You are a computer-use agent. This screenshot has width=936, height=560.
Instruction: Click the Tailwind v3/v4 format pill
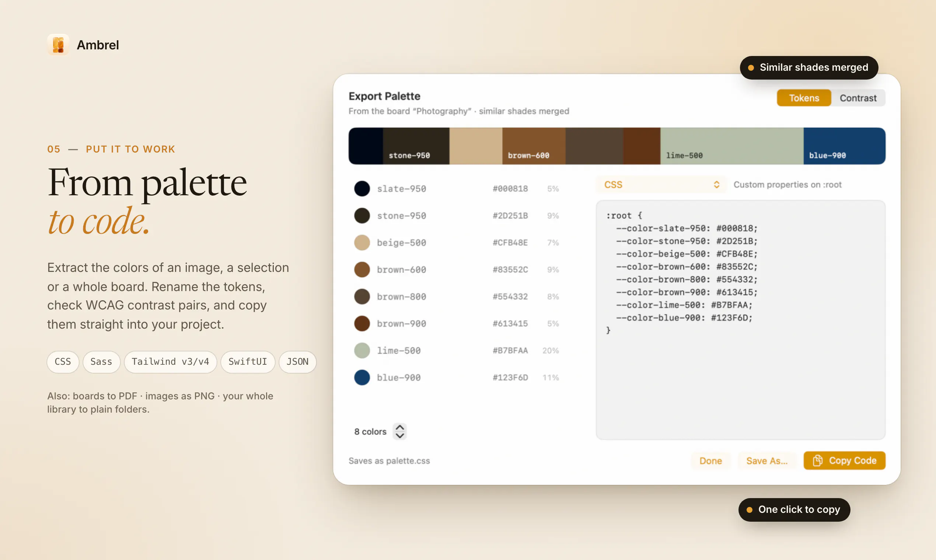[170, 362]
